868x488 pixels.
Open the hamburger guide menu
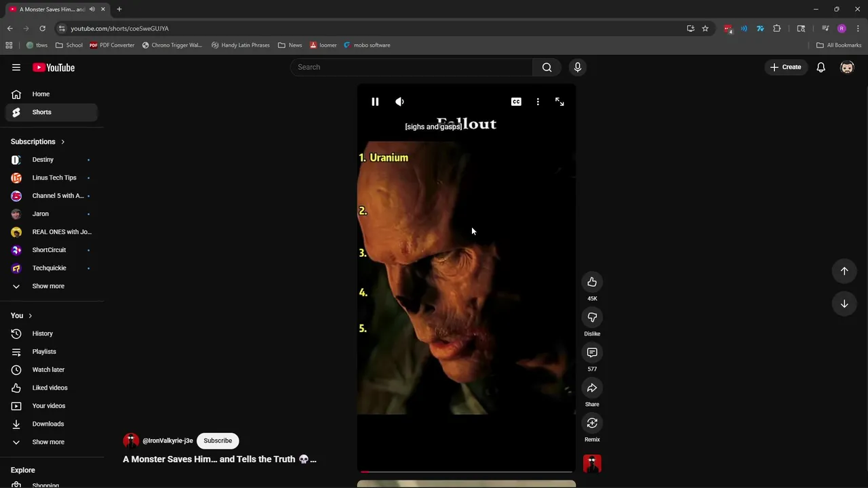[16, 67]
